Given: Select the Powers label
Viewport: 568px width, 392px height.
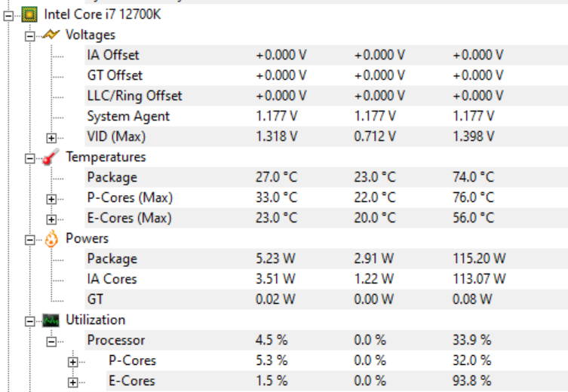Looking at the screenshot, I should click(x=87, y=238).
